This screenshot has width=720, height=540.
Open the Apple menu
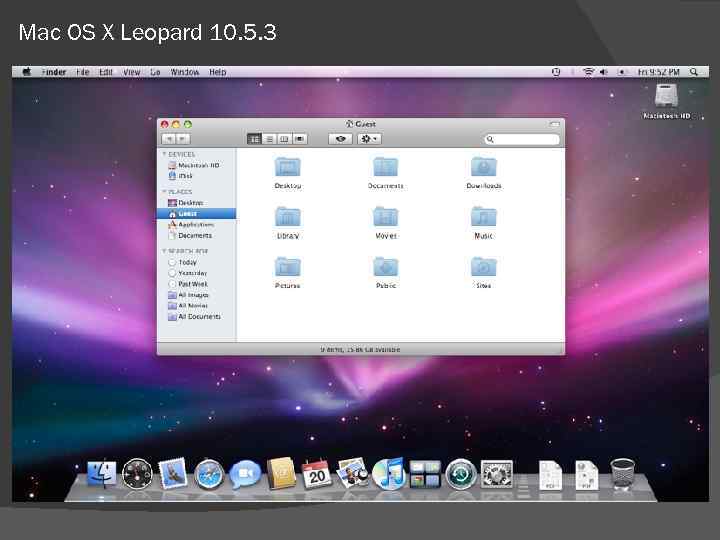[x=27, y=72]
